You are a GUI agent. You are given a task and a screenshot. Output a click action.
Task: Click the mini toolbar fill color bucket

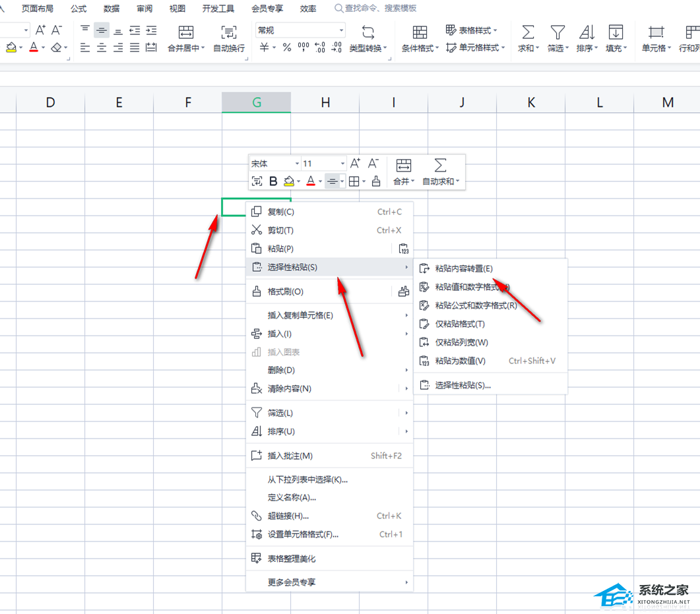point(289,181)
